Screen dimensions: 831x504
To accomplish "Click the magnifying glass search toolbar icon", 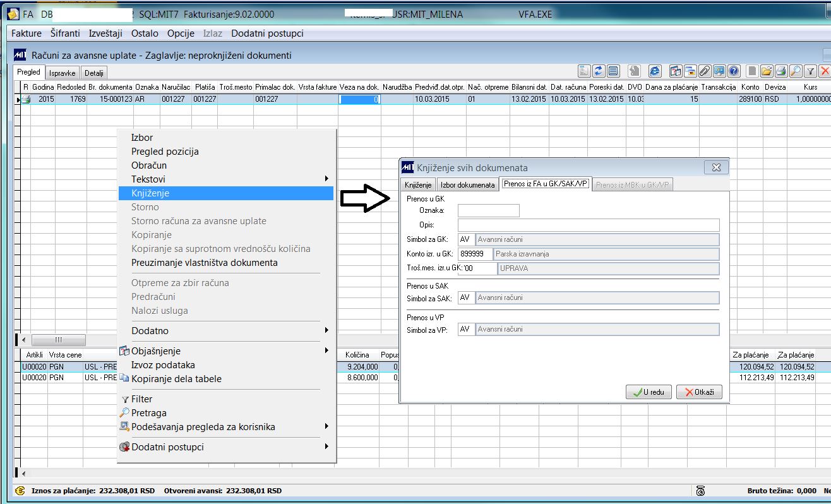I will [x=796, y=71].
